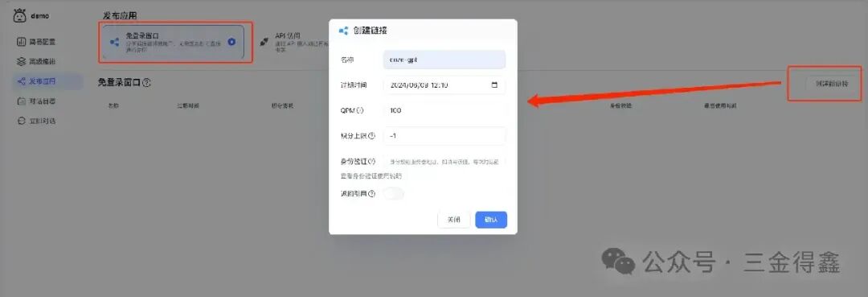
Task: Click the 积分上限 field showing -1
Action: tap(444, 136)
